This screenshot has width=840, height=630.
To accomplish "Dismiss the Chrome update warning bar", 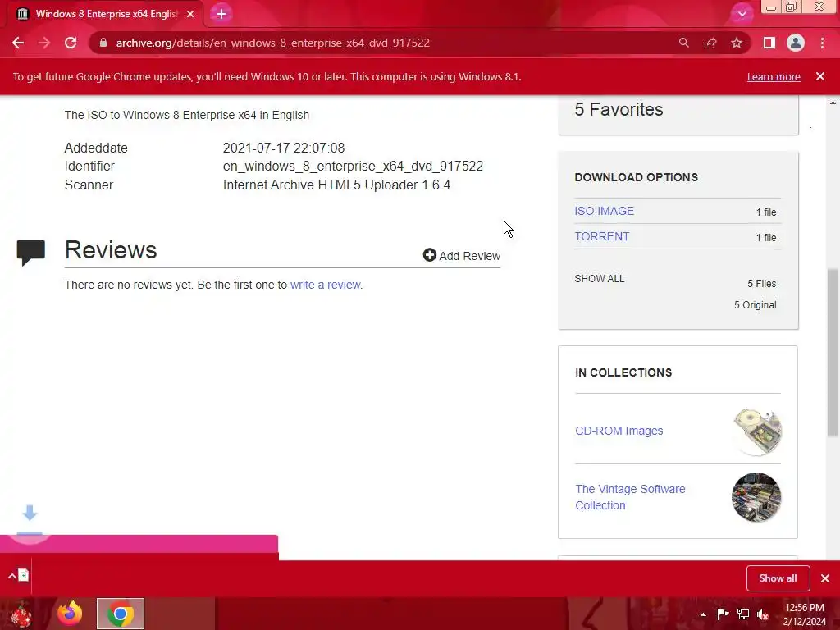I will [820, 76].
